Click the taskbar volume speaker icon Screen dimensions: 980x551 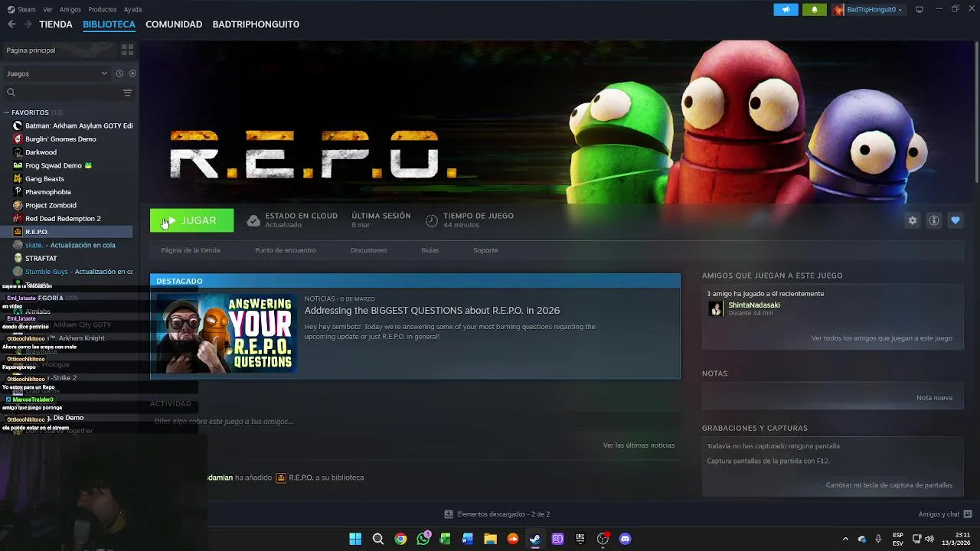point(929,539)
